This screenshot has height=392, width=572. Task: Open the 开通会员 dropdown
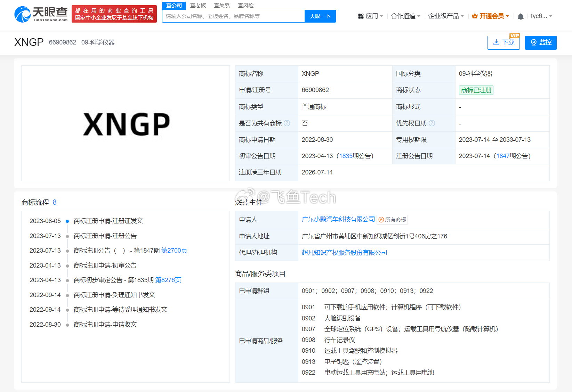[x=491, y=16]
